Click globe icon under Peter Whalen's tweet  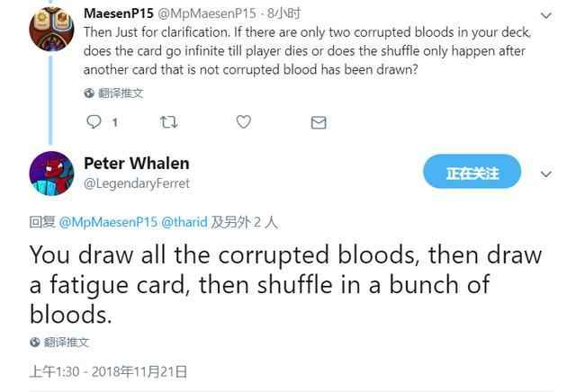36,343
